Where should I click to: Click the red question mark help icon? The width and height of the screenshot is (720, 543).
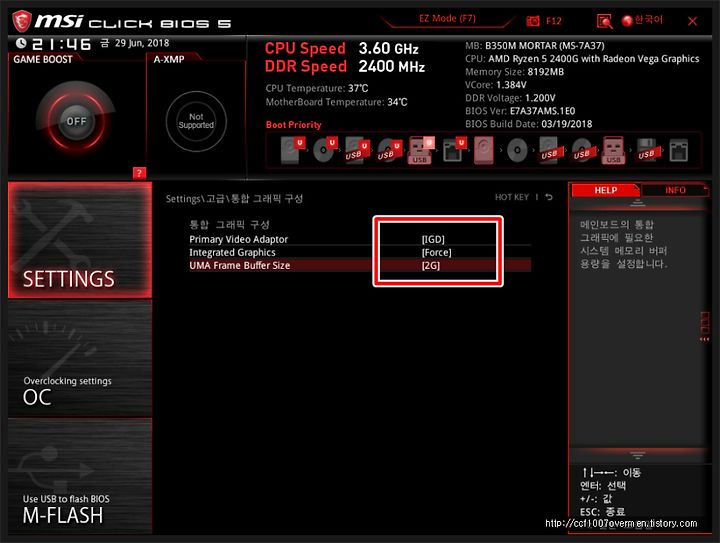pos(139,173)
